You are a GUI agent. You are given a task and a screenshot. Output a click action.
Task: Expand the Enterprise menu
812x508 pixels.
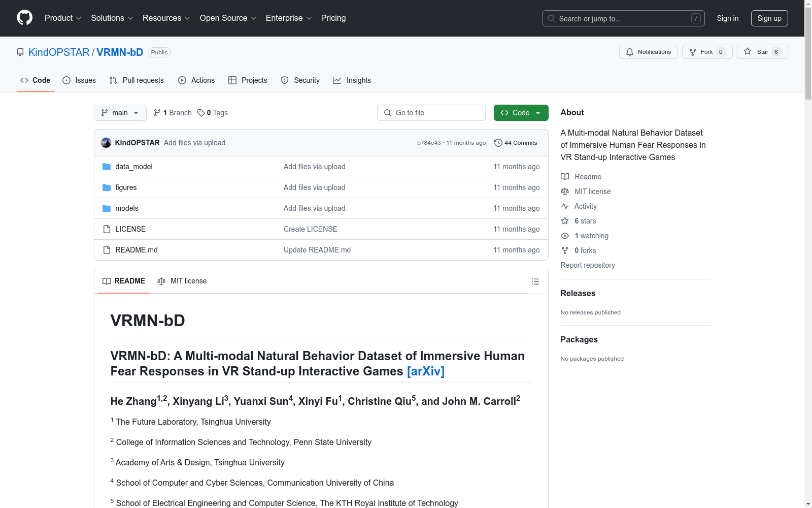[289, 18]
